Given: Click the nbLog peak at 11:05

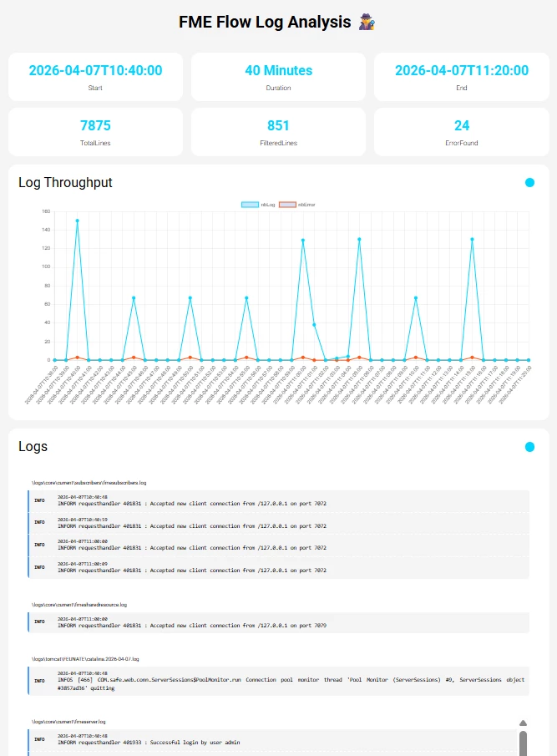Looking at the screenshot, I should pos(359,239).
